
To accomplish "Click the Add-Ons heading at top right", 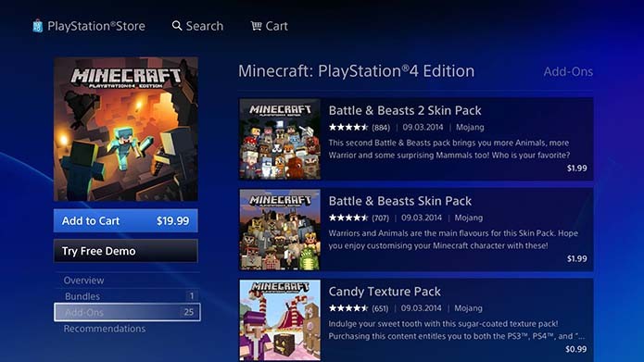I will 568,72.
